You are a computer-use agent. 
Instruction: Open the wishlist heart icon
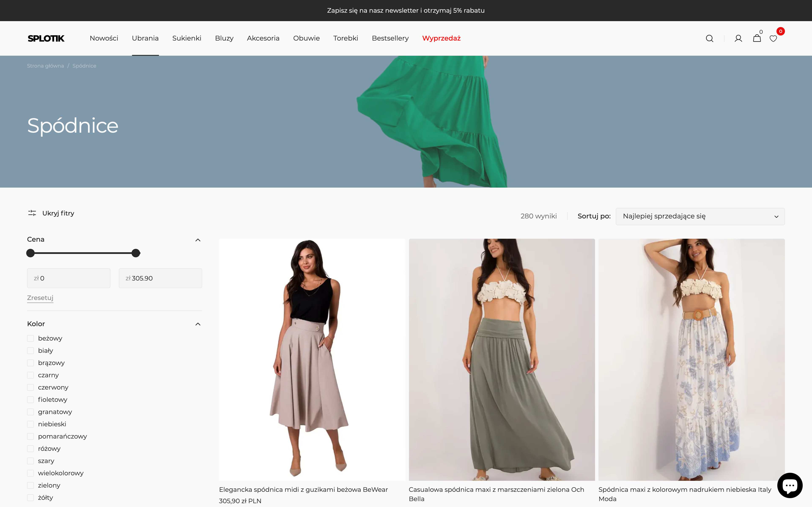[x=773, y=39]
